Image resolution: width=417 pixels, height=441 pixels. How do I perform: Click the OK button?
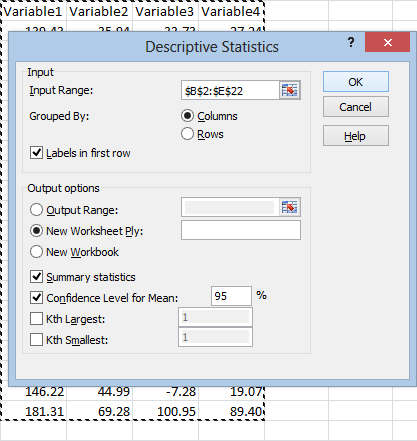(356, 82)
